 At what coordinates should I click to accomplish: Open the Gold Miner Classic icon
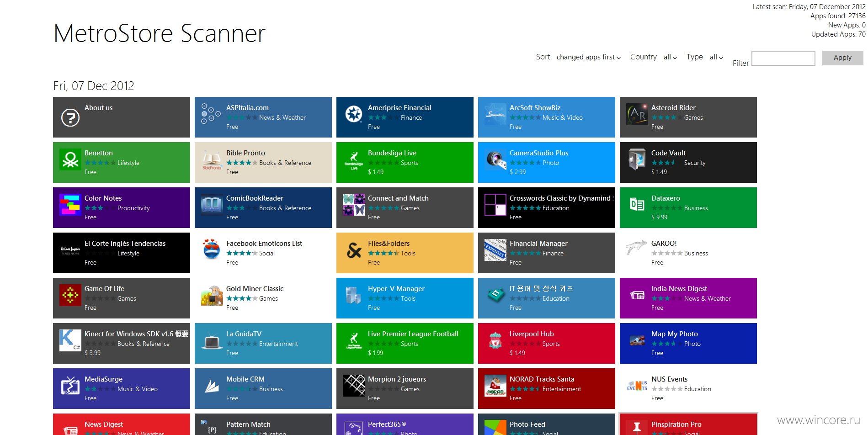coord(212,295)
